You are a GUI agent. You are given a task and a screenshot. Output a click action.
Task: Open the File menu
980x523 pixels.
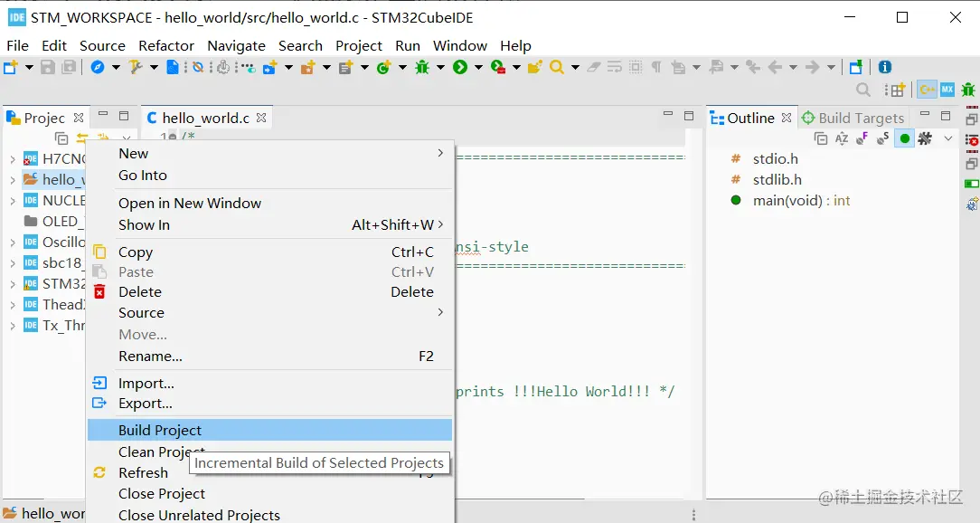click(17, 45)
